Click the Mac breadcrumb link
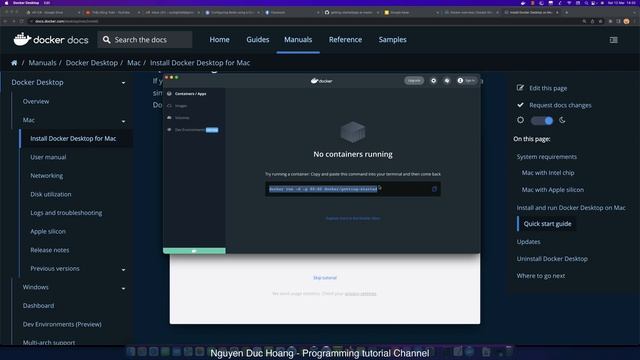Image resolution: width=640 pixels, height=360 pixels. (x=133, y=63)
